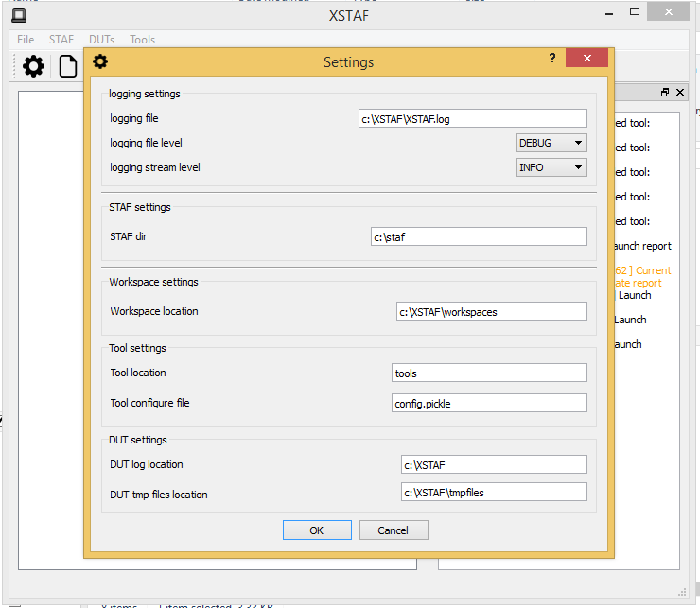
Task: Click the 'aunch report' log line in side panel
Action: [643, 246]
